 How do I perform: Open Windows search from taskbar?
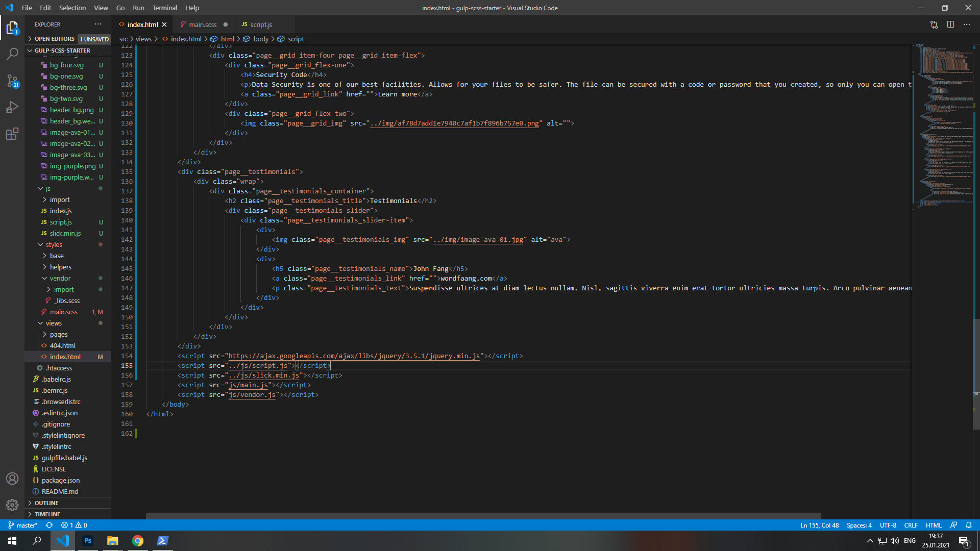pyautogui.click(x=37, y=541)
